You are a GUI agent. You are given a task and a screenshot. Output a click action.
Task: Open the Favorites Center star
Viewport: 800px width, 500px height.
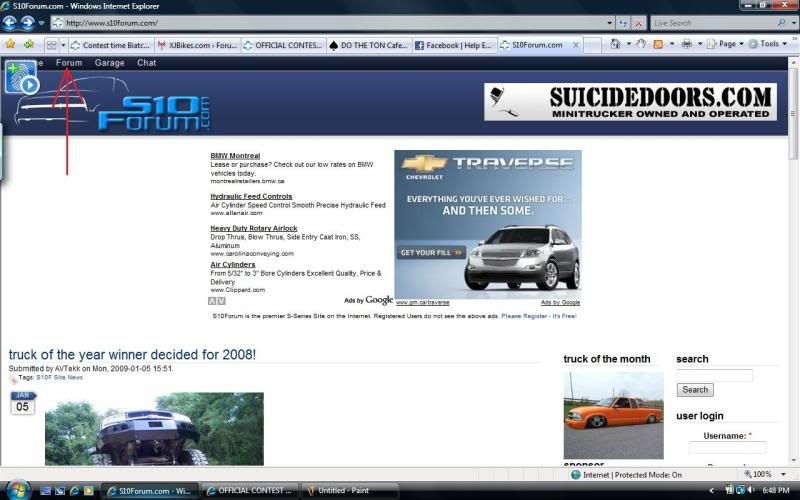click(x=10, y=44)
